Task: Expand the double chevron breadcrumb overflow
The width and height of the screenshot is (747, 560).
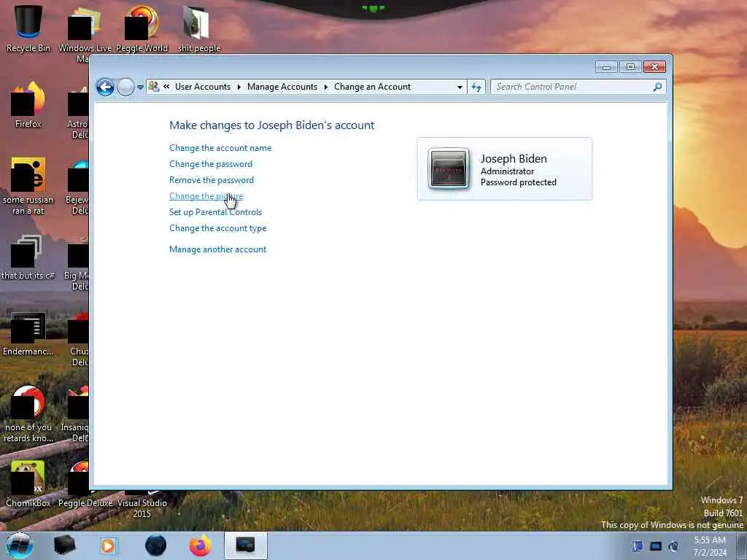Action: 166,87
